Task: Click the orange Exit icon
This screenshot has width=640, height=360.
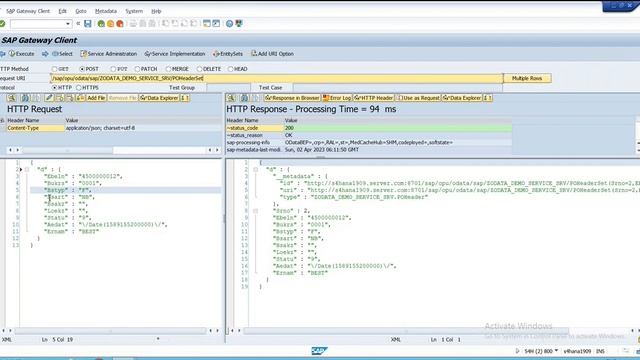Action: coord(110,24)
